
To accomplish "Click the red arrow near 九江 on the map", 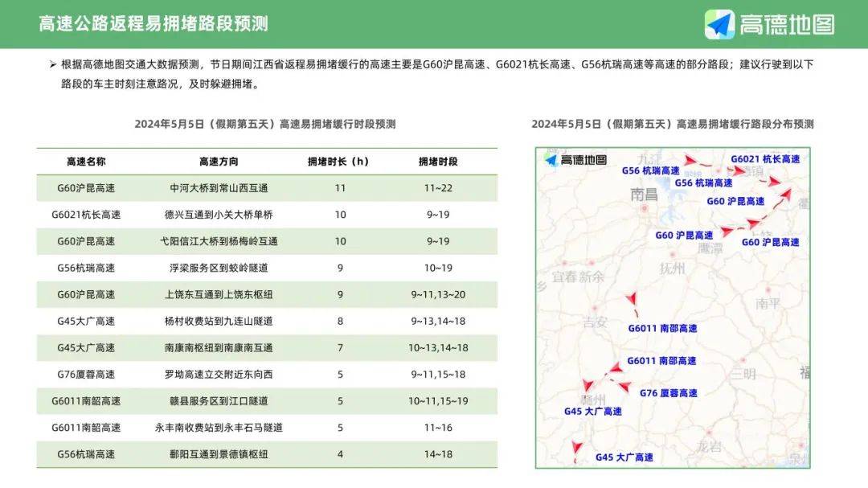I will click(x=689, y=160).
